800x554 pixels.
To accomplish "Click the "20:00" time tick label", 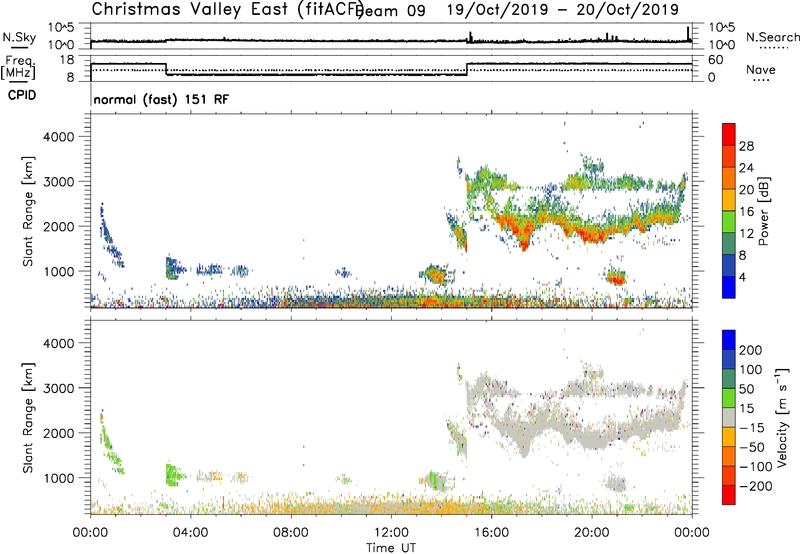I will click(591, 533).
